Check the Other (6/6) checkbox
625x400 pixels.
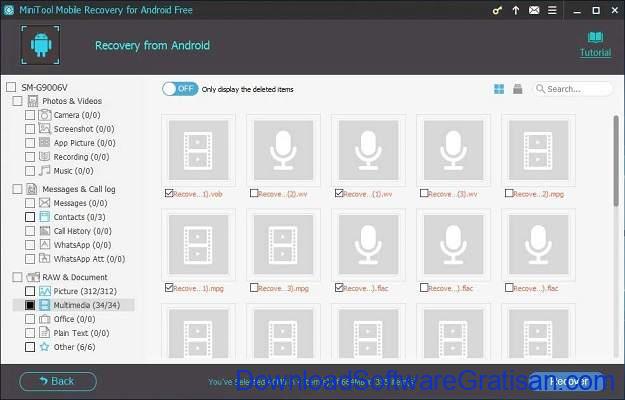[x=30, y=347]
